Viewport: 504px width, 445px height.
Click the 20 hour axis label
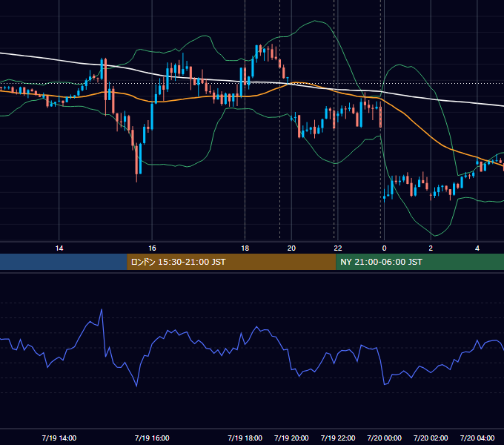291,248
